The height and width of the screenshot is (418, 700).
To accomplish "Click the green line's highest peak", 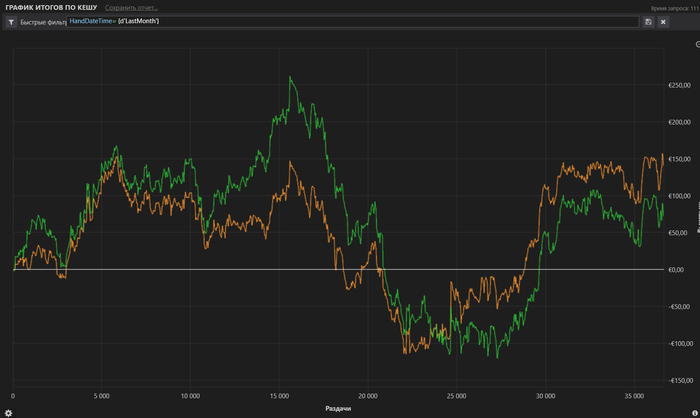I will [x=290, y=77].
